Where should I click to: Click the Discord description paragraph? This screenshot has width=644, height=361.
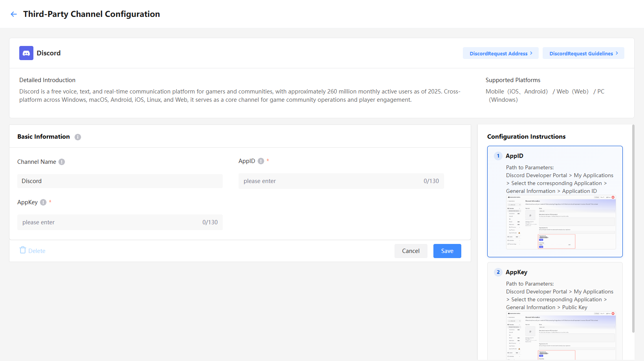coord(240,96)
